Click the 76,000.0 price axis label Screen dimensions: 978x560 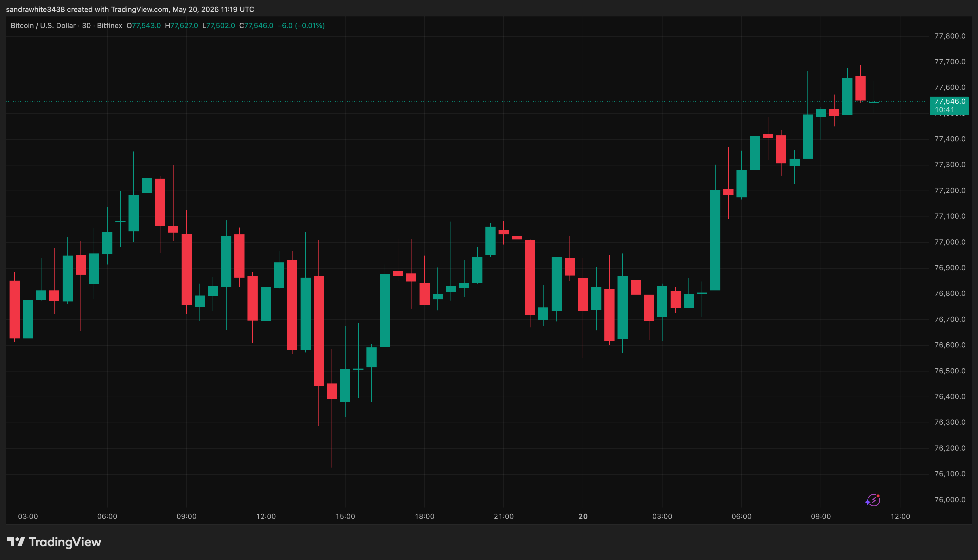click(950, 499)
